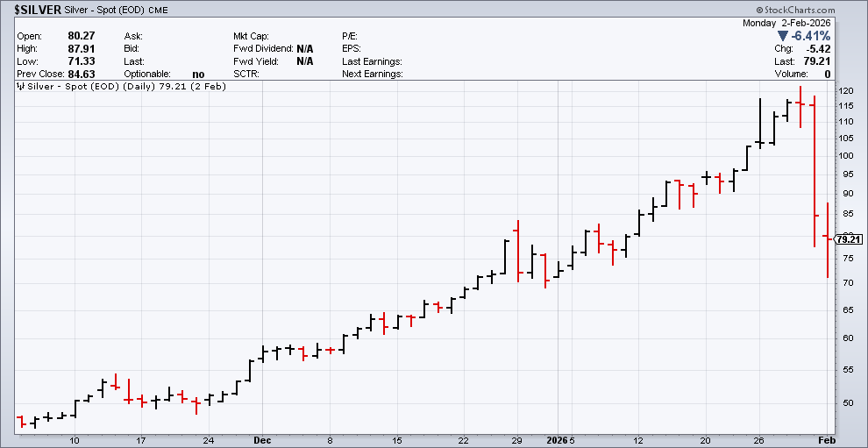Viewport: 868px width, 448px height.
Task: Click the Dec marker on the date axis
Action: pos(263,440)
